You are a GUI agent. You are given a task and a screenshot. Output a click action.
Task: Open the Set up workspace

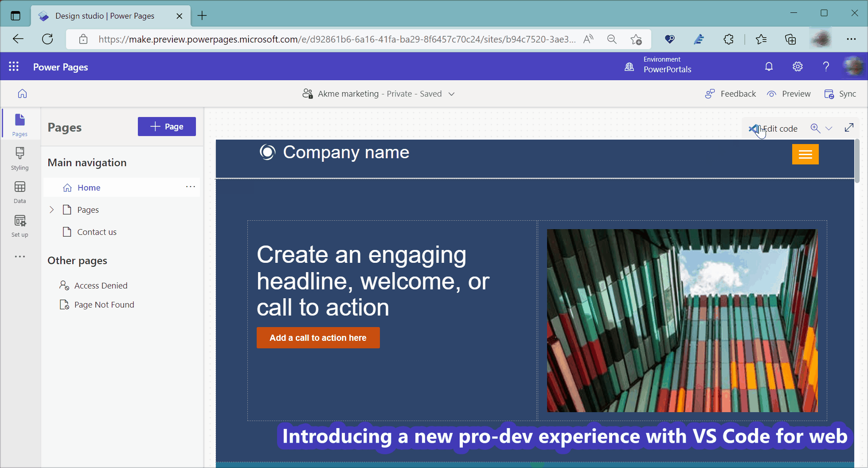click(20, 225)
